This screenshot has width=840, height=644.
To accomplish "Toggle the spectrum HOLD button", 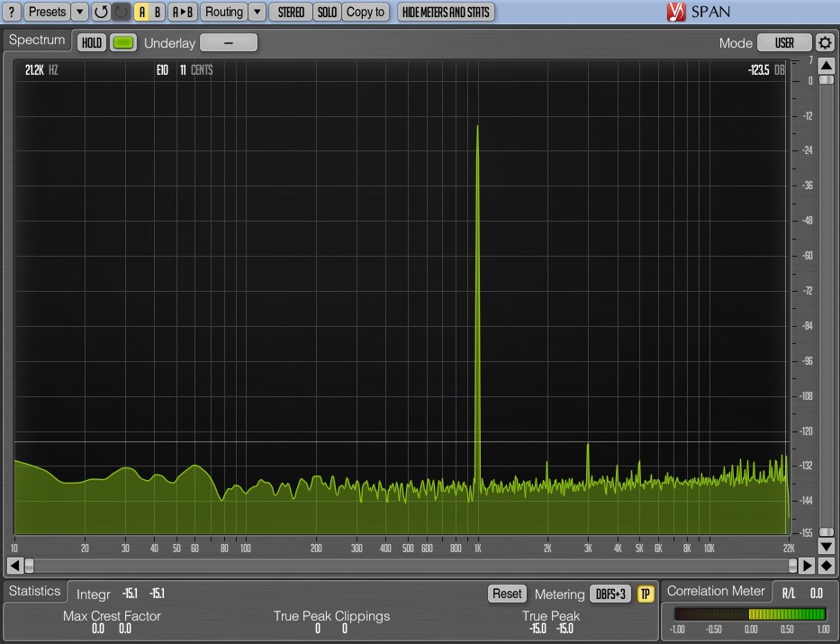I will [x=92, y=43].
